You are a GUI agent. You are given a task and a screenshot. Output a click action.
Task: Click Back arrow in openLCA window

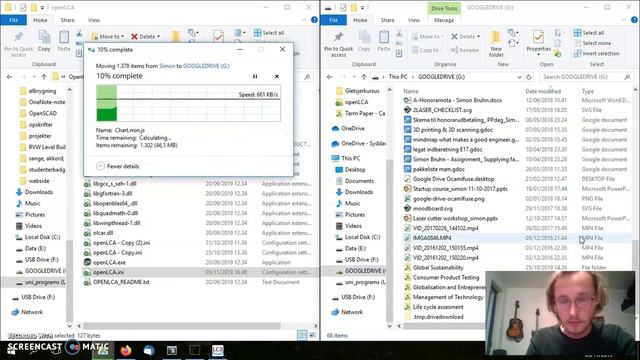click(9, 77)
